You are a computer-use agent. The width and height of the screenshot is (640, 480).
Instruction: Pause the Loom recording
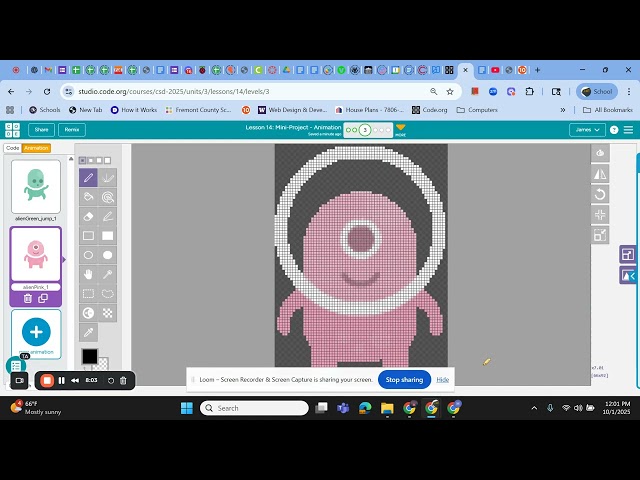click(61, 380)
